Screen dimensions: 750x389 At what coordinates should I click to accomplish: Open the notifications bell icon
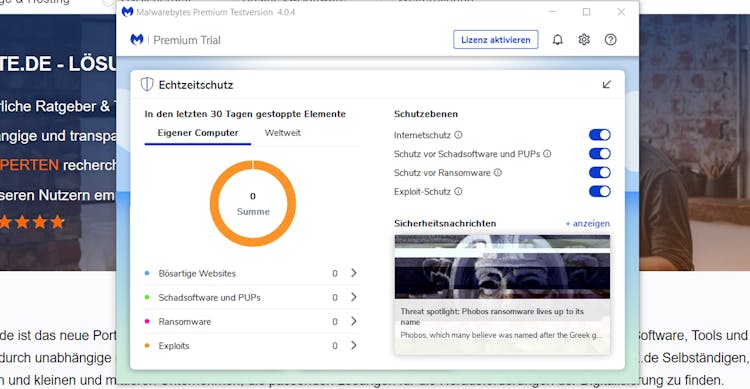coord(557,40)
